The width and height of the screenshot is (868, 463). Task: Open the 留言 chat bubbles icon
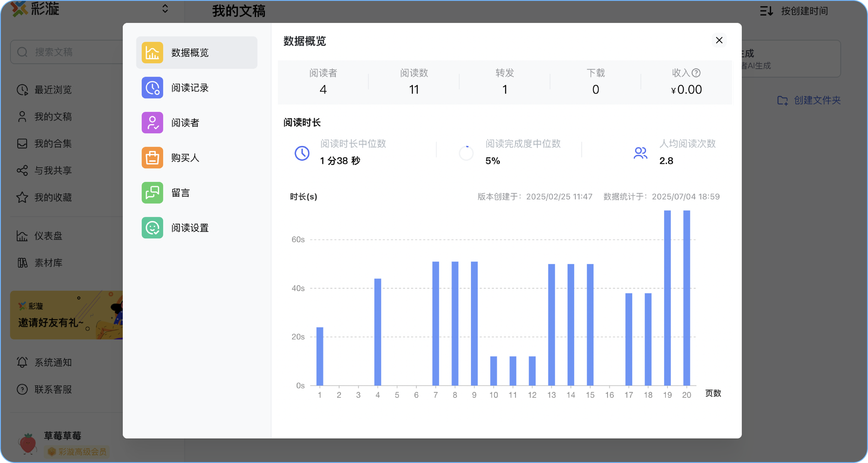152,193
